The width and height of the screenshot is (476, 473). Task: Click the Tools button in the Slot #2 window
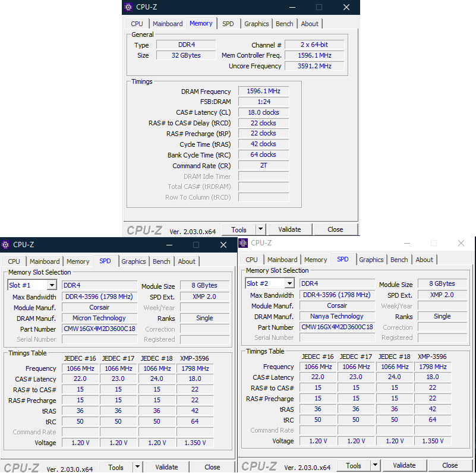click(354, 465)
